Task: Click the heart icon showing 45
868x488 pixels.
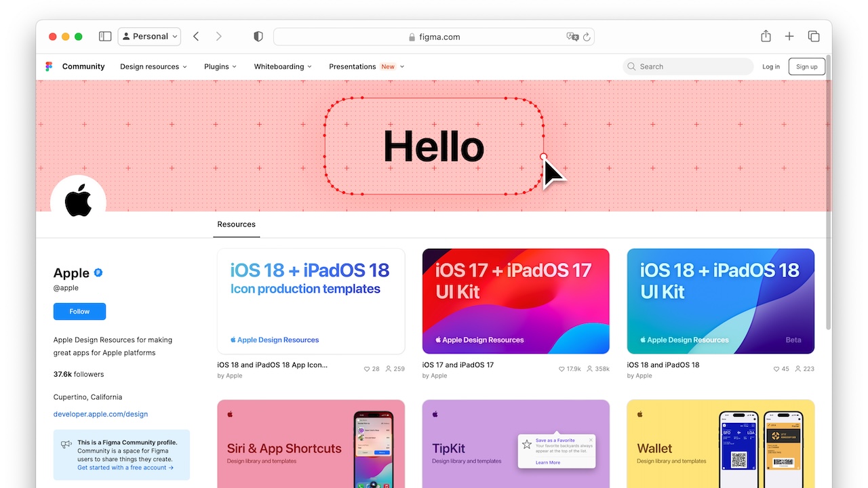Action: (776, 369)
